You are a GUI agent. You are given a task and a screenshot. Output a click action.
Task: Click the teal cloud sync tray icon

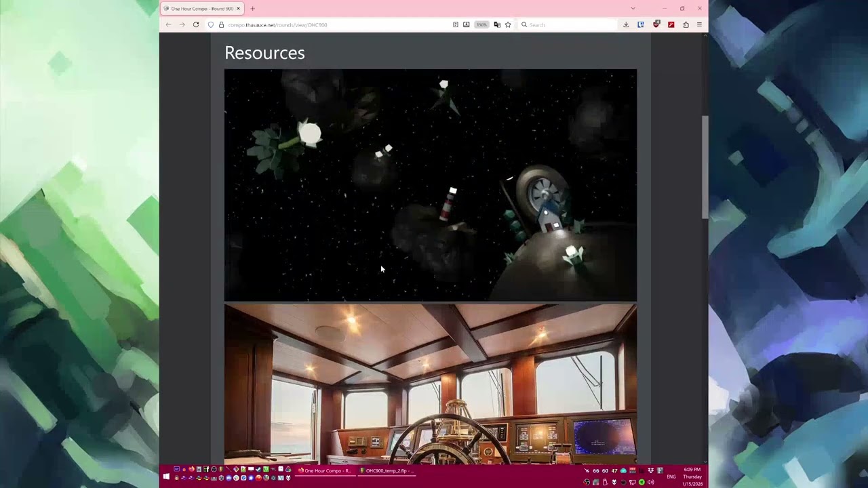click(x=623, y=470)
